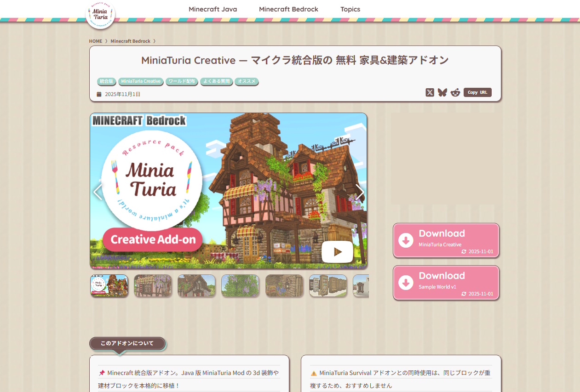The image size is (580, 392).
Task: Download MiniaTuria Creative
Action: coord(446,240)
